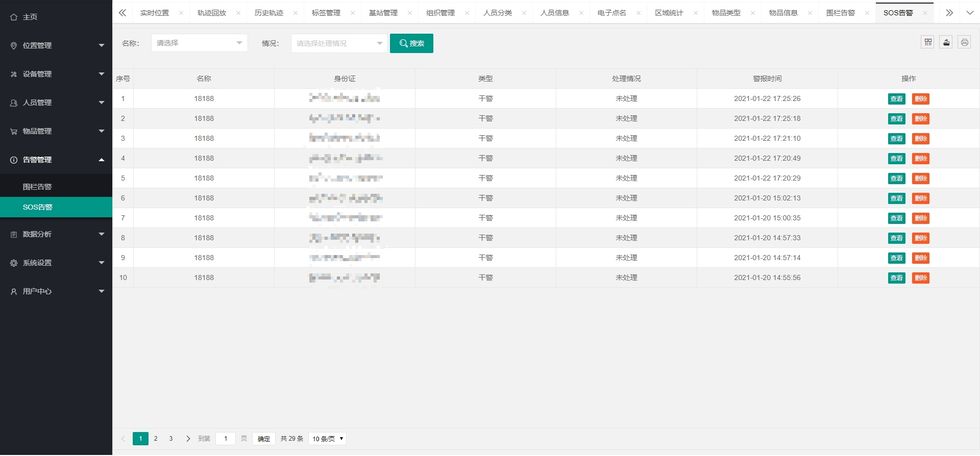The width and height of the screenshot is (980, 456).
Task: Click 查看 button for row 1
Action: [x=897, y=98]
